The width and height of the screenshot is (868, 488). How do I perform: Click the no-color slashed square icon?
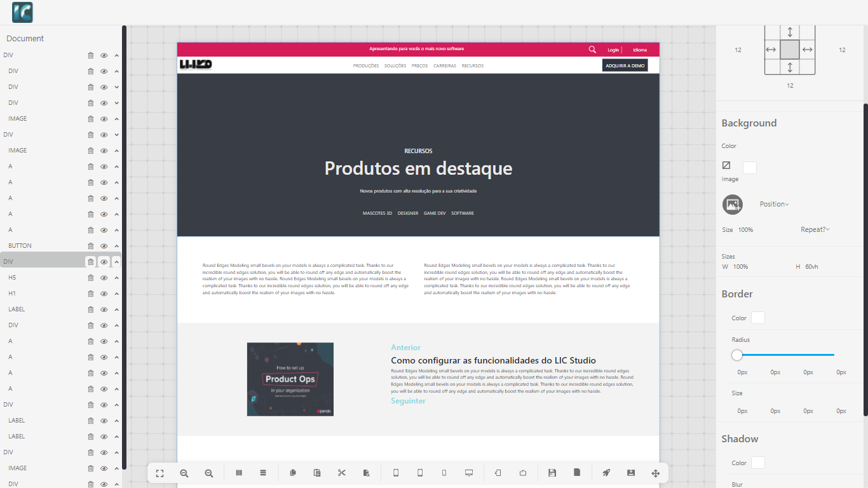click(726, 165)
